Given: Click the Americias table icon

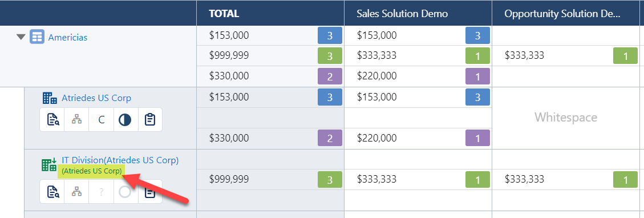Looking at the screenshot, I should click(37, 37).
